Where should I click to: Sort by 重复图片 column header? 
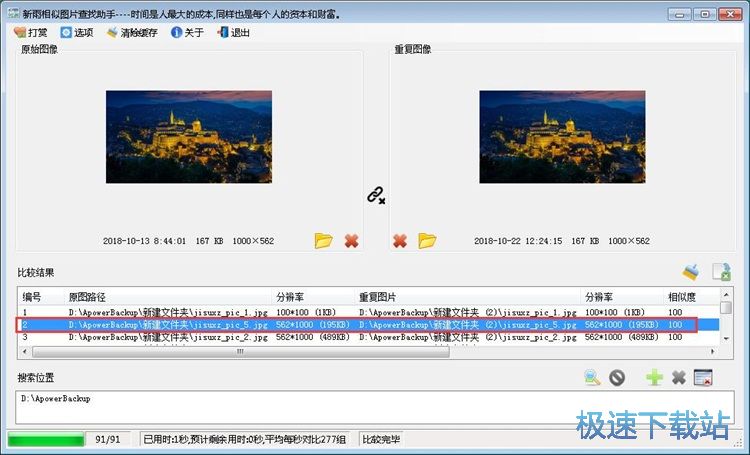point(468,297)
